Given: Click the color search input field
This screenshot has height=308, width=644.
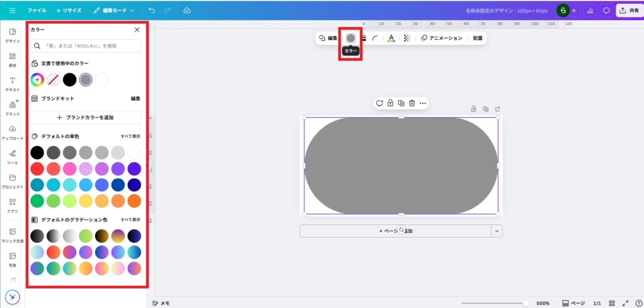Looking at the screenshot, I should 86,46.
